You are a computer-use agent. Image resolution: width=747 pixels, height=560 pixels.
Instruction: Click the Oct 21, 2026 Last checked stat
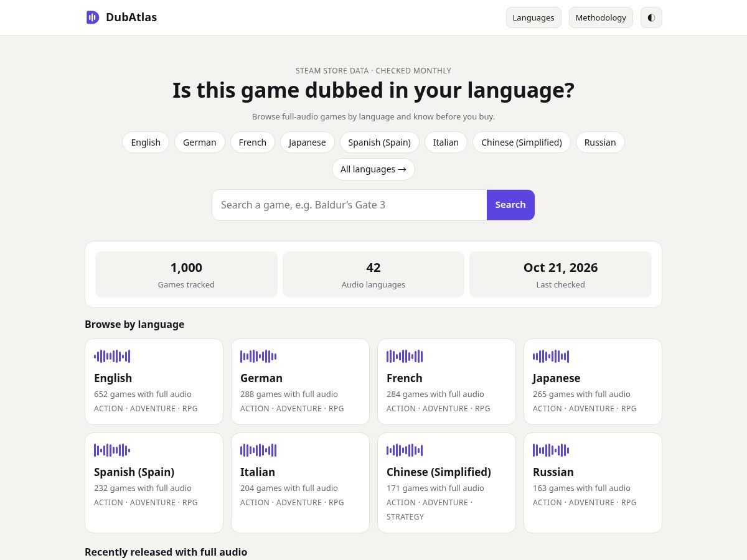(x=560, y=274)
